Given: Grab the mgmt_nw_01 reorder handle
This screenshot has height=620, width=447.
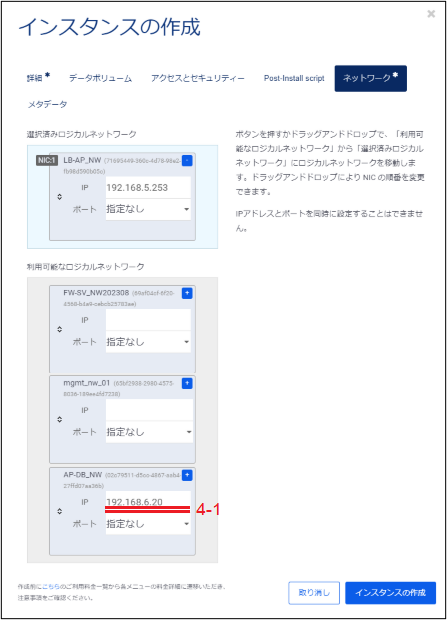Looking at the screenshot, I should tap(59, 419).
